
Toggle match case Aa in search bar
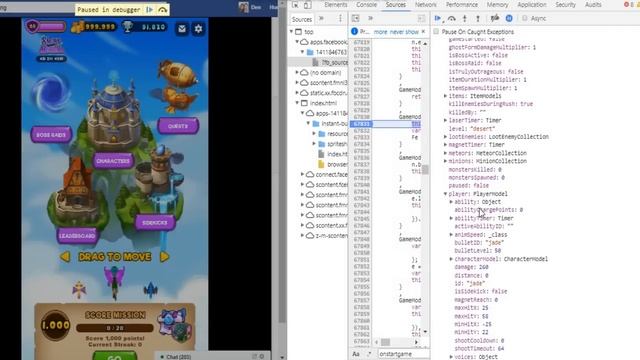click(x=356, y=354)
